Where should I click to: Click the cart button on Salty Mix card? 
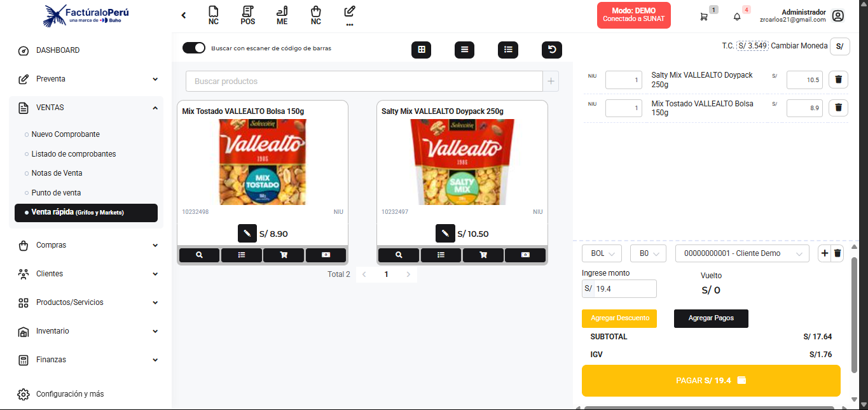[483, 255]
